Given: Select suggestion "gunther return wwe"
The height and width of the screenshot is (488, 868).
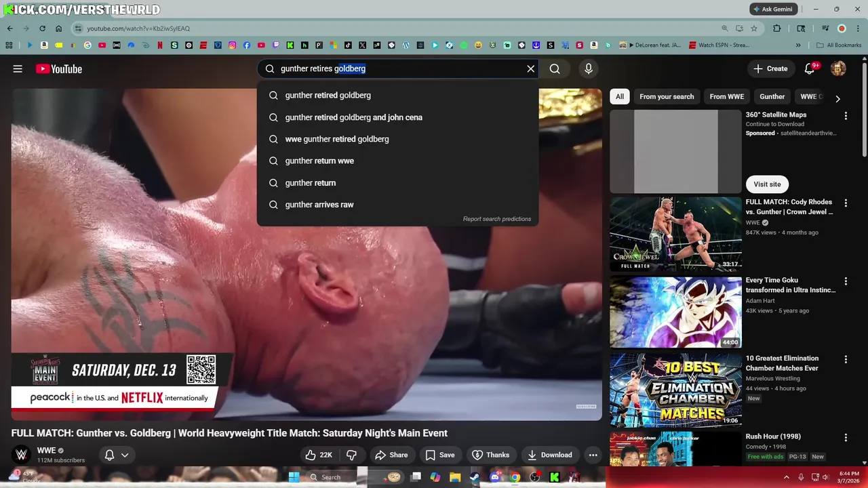Looking at the screenshot, I should click(397, 161).
